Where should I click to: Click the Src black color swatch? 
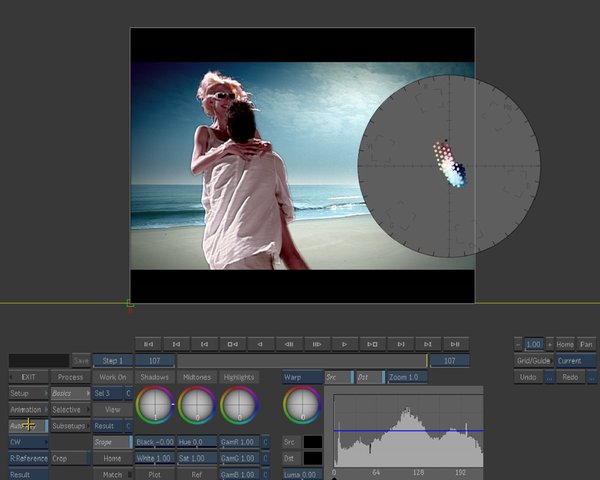tap(313, 441)
